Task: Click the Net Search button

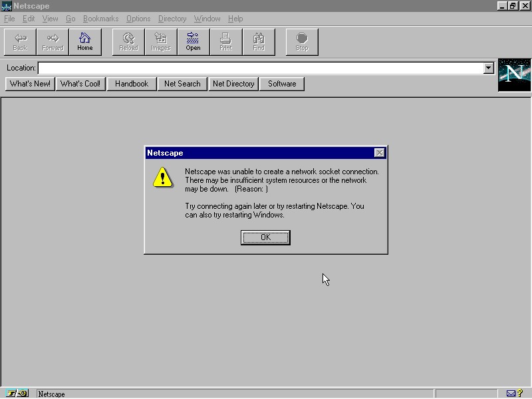Action: (182, 84)
